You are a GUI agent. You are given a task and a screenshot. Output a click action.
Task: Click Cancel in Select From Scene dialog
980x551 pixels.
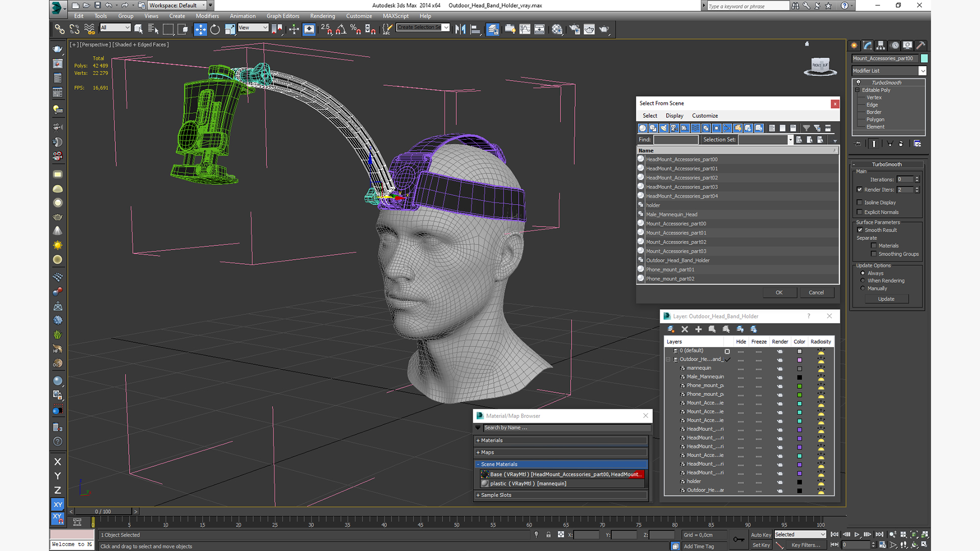click(816, 293)
